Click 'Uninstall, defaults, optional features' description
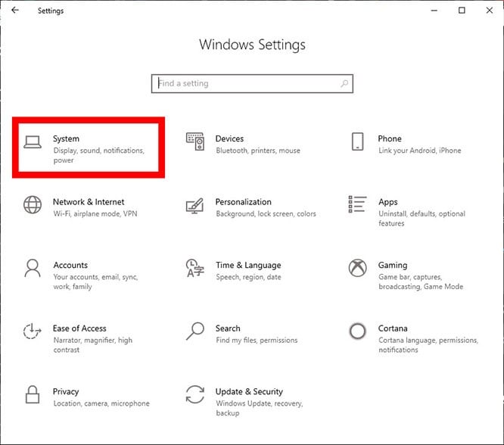The height and width of the screenshot is (445, 504). [422, 218]
